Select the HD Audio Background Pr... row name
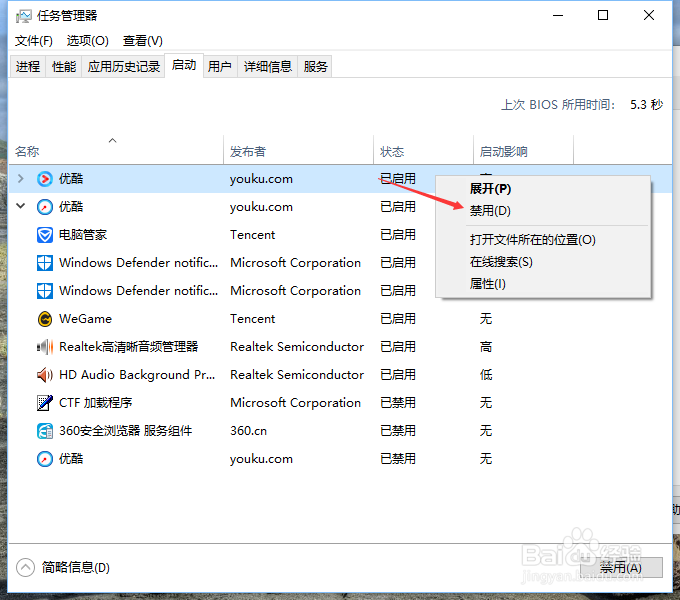The width and height of the screenshot is (680, 600). click(x=137, y=375)
